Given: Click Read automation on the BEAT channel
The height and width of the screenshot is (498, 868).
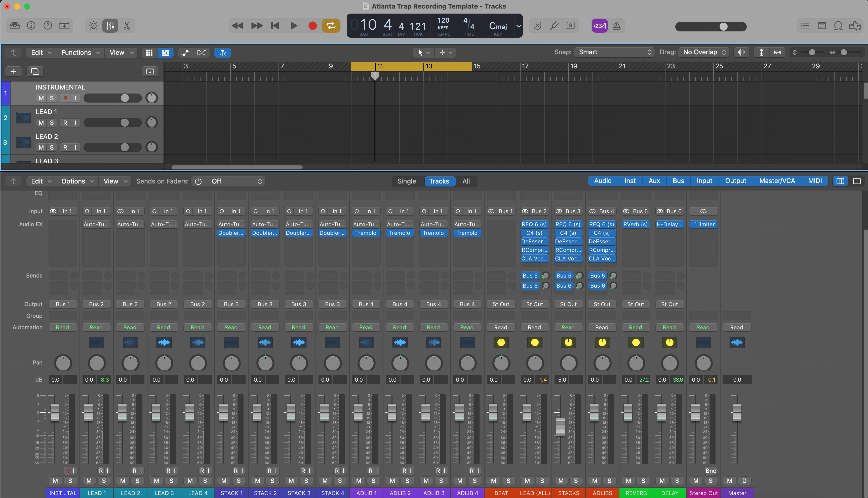Looking at the screenshot, I should coord(501,327).
